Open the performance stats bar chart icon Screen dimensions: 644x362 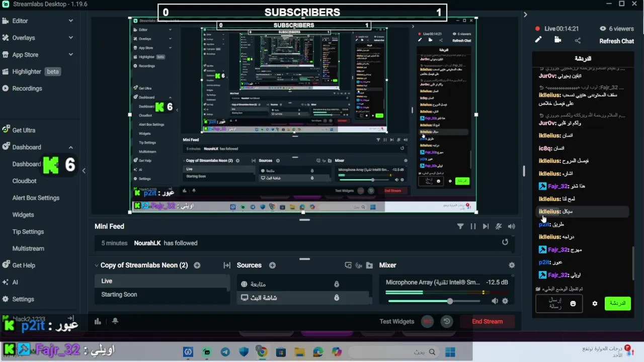click(x=98, y=321)
